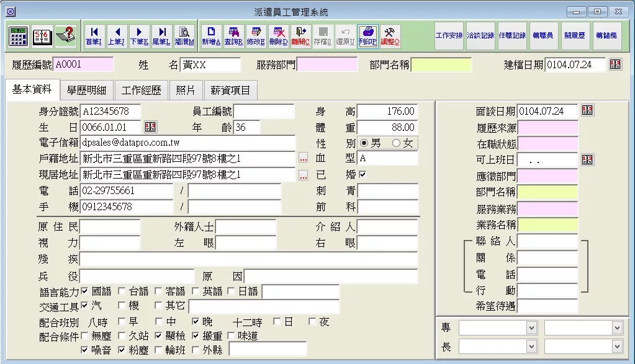Select the 女 gender radio button
The image size is (635, 364).
pyautogui.click(x=397, y=143)
